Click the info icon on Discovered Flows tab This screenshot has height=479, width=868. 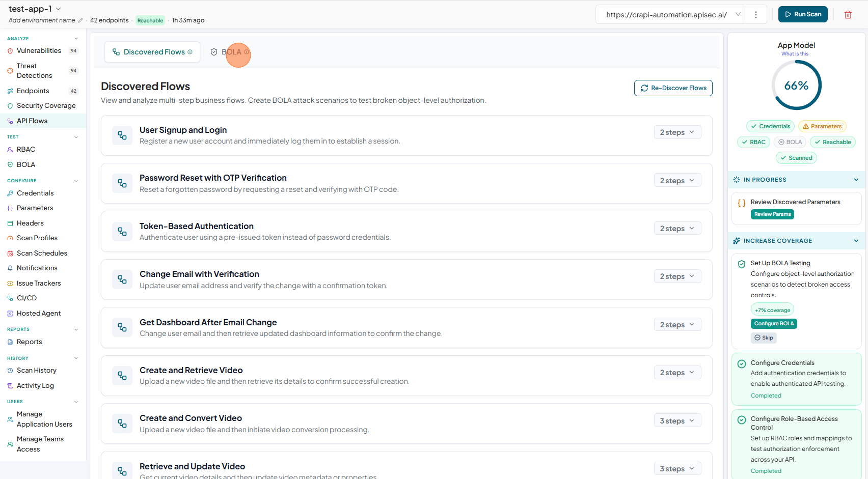coord(190,52)
